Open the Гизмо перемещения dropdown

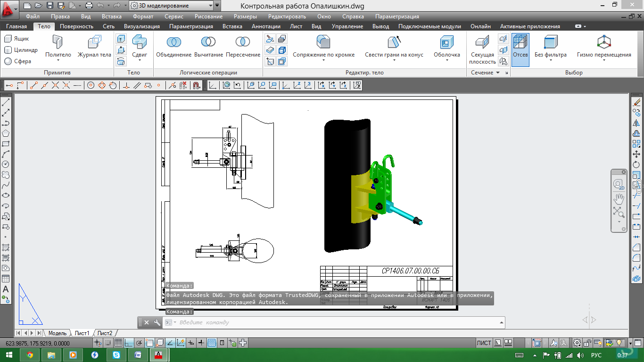(603, 61)
